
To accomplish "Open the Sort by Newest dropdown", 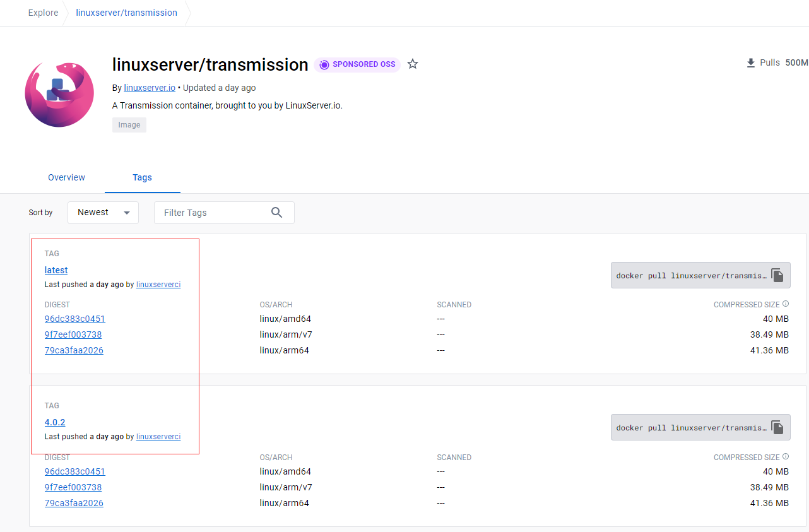I will (x=103, y=213).
